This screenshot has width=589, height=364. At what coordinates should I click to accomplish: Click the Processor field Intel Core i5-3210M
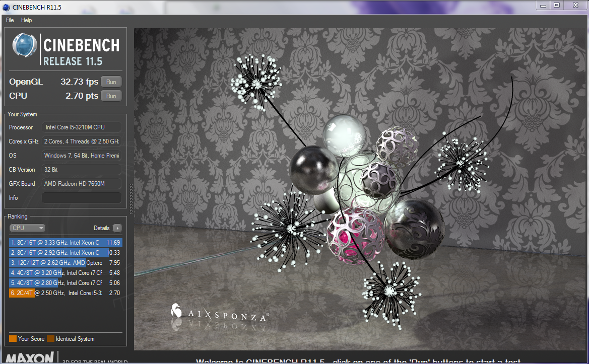[82, 127]
